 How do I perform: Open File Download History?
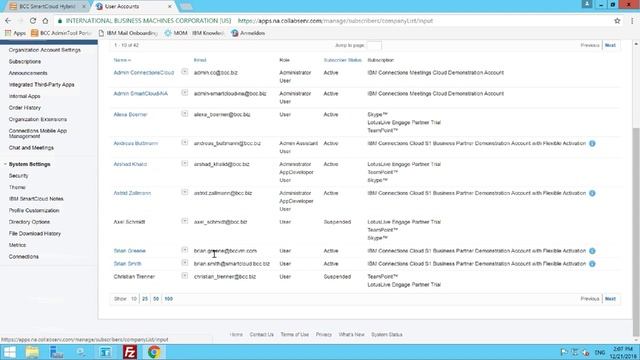[x=35, y=233]
